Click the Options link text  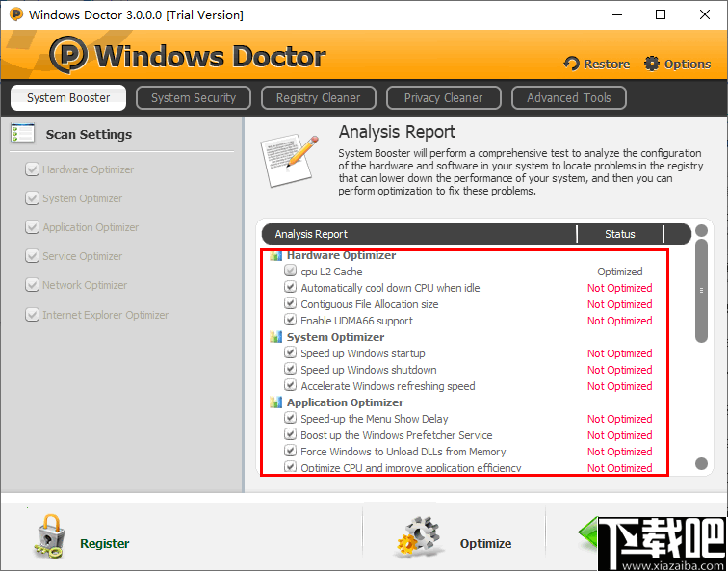tap(688, 65)
